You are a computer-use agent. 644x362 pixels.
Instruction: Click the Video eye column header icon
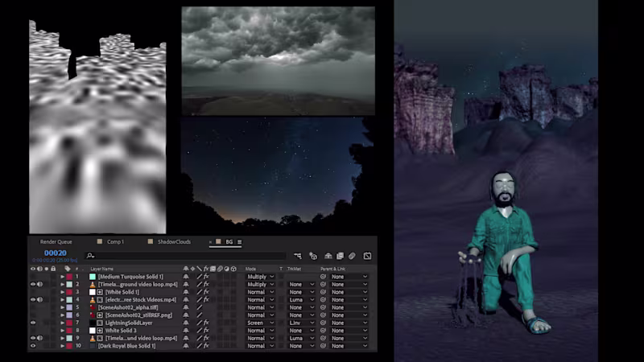pos(33,269)
